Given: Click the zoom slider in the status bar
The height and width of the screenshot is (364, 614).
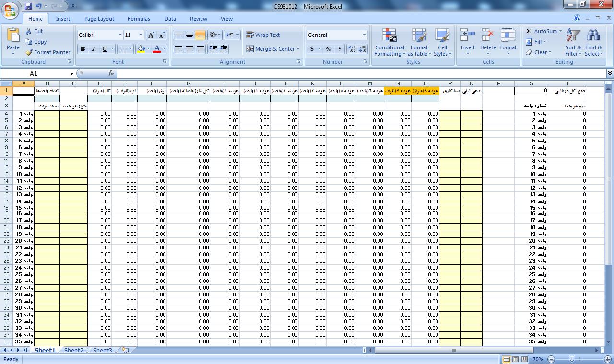Looking at the screenshot, I should [x=572, y=359].
